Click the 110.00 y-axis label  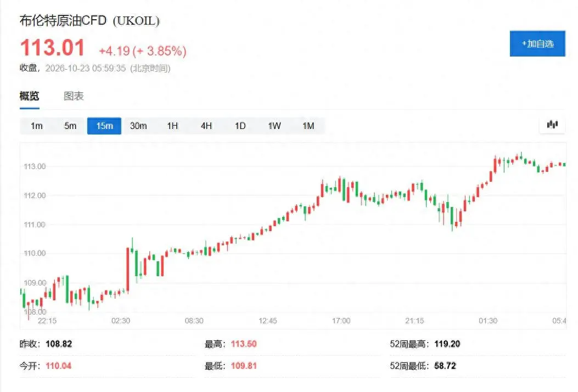(x=35, y=253)
